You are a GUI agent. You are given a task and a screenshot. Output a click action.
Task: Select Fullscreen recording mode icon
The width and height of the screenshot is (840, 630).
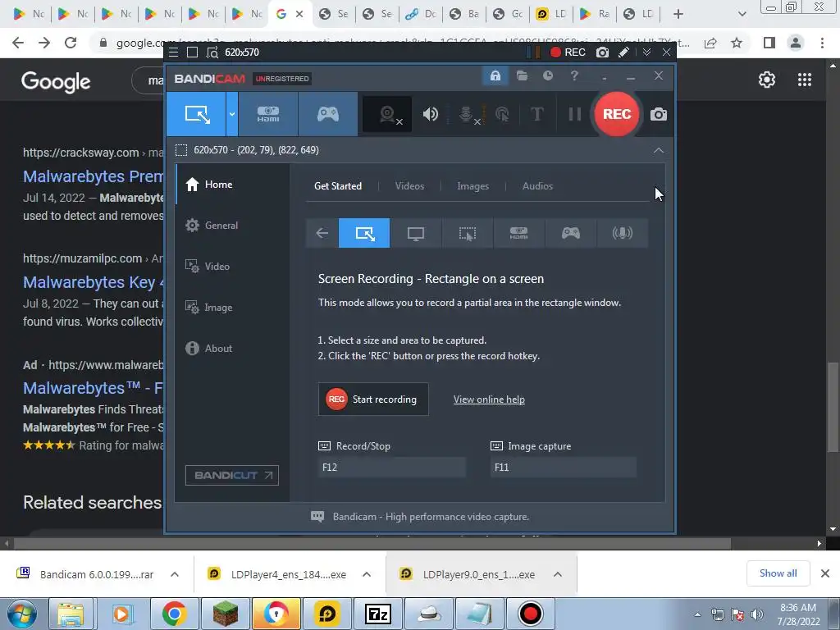coord(416,233)
